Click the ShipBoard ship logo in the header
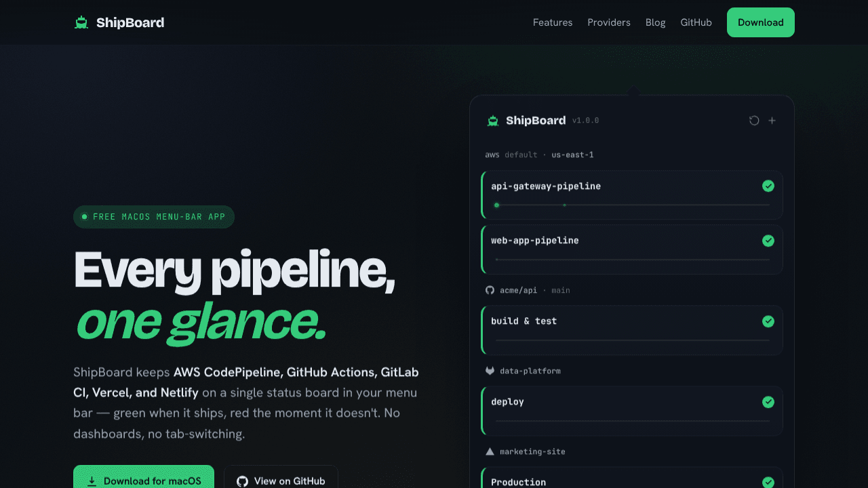The height and width of the screenshot is (488, 868). pyautogui.click(x=81, y=22)
